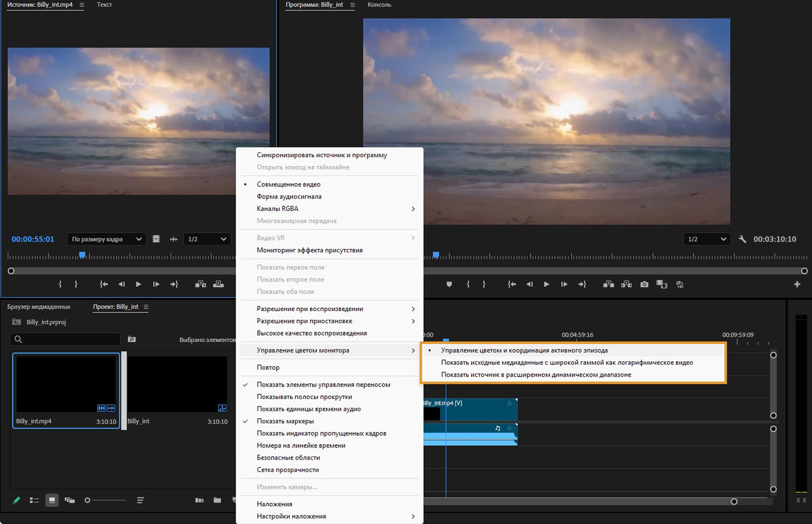The image size is (812, 524).
Task: Select the Billy_int.mp4 clip thumbnail
Action: click(66, 384)
